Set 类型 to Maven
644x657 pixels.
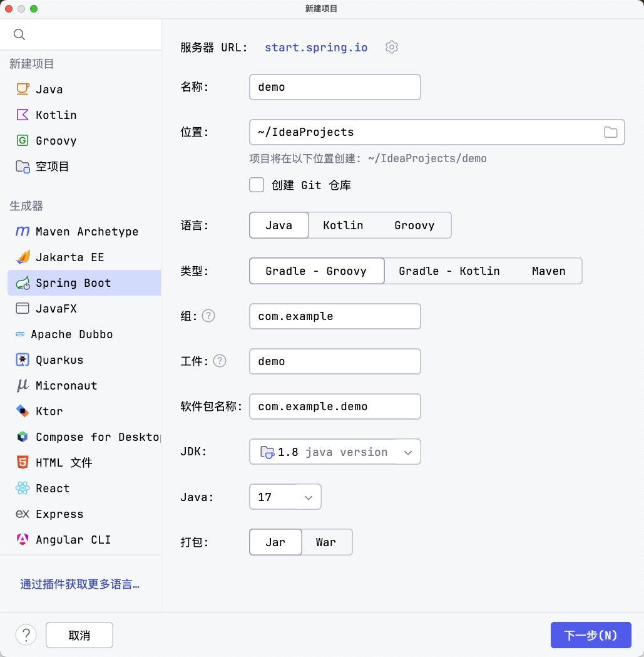click(x=548, y=271)
